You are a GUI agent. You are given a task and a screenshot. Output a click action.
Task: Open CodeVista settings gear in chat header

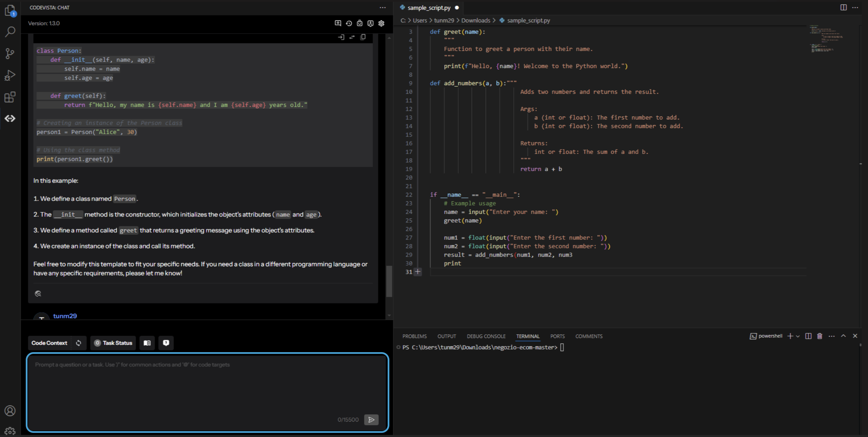click(x=381, y=23)
